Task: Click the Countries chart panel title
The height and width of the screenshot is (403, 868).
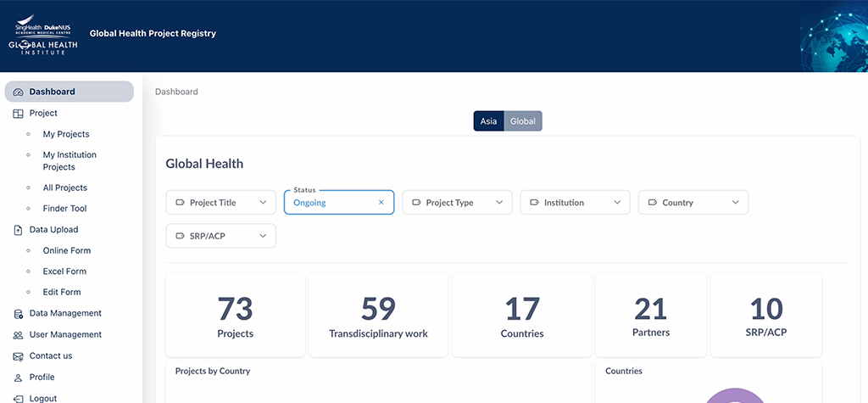Action: (x=624, y=371)
